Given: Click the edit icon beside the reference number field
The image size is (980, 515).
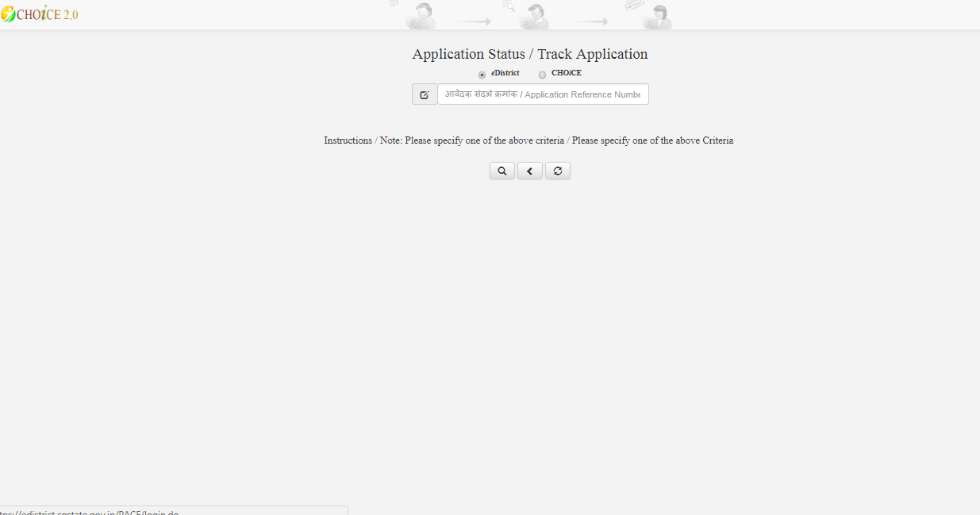Looking at the screenshot, I should 425,94.
